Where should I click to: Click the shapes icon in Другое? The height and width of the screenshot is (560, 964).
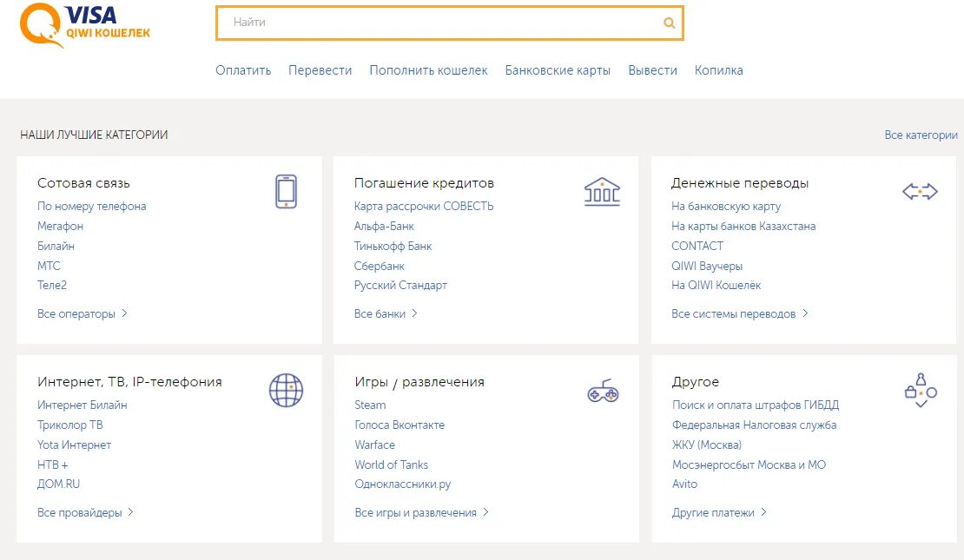[921, 391]
